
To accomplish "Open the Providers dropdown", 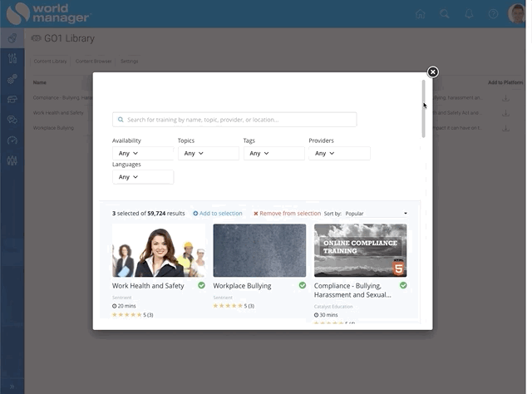I will [339, 154].
